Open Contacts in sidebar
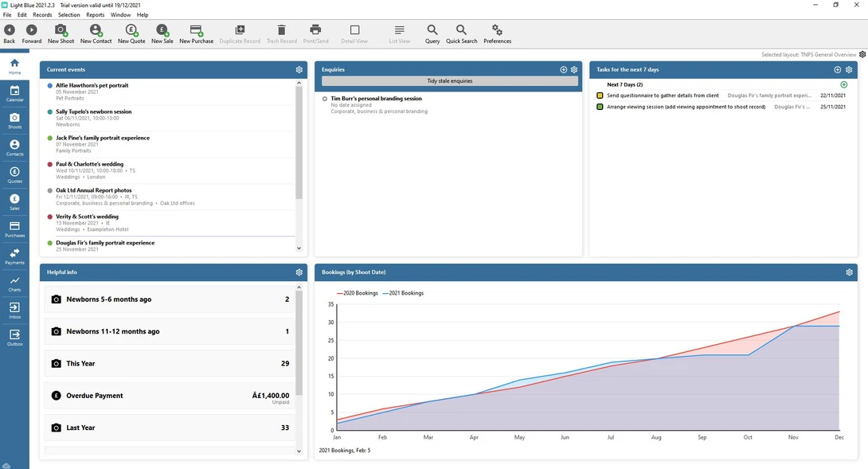The image size is (868, 469). (14, 147)
